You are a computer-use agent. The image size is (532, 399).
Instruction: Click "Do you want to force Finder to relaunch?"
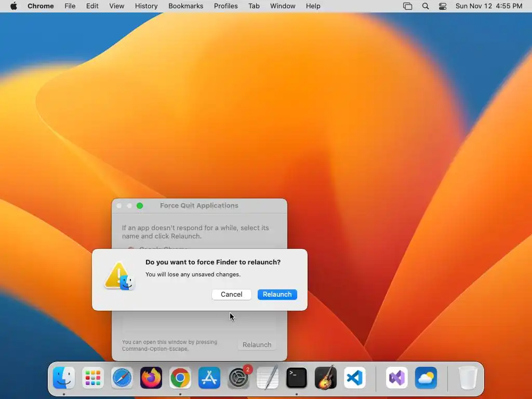213,262
